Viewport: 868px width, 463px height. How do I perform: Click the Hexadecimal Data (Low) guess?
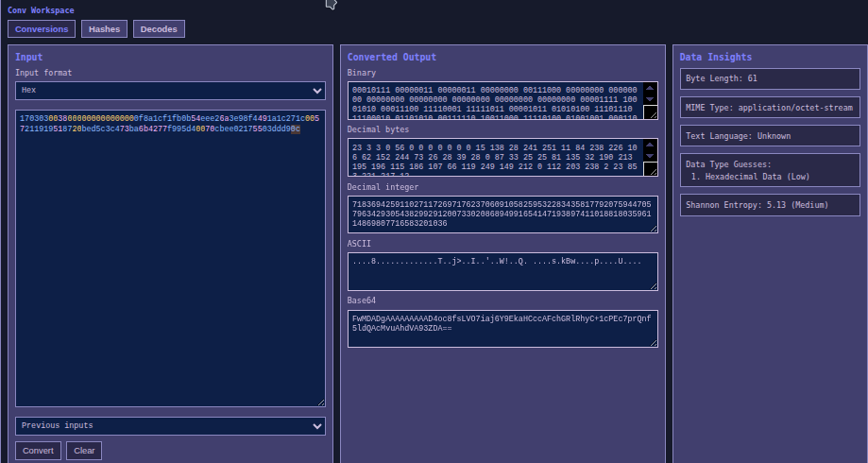[x=750, y=177]
